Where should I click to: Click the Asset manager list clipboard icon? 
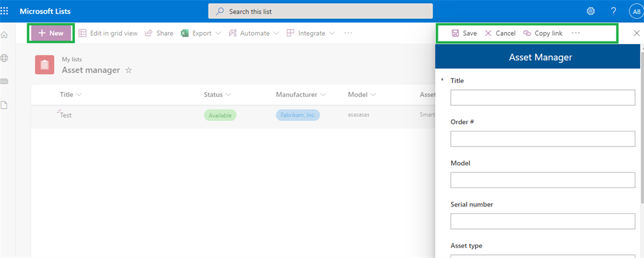(45, 64)
